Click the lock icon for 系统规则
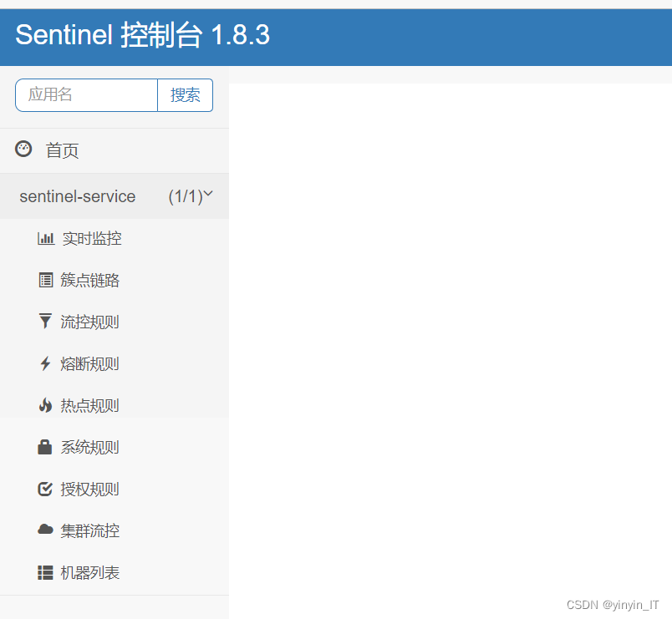This screenshot has height=619, width=672. [45, 447]
